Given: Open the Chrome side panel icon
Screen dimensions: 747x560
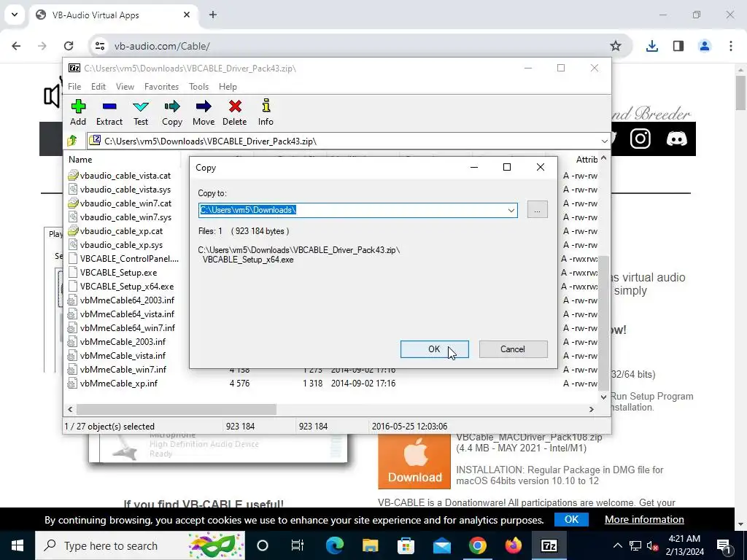Looking at the screenshot, I should click(678, 46).
